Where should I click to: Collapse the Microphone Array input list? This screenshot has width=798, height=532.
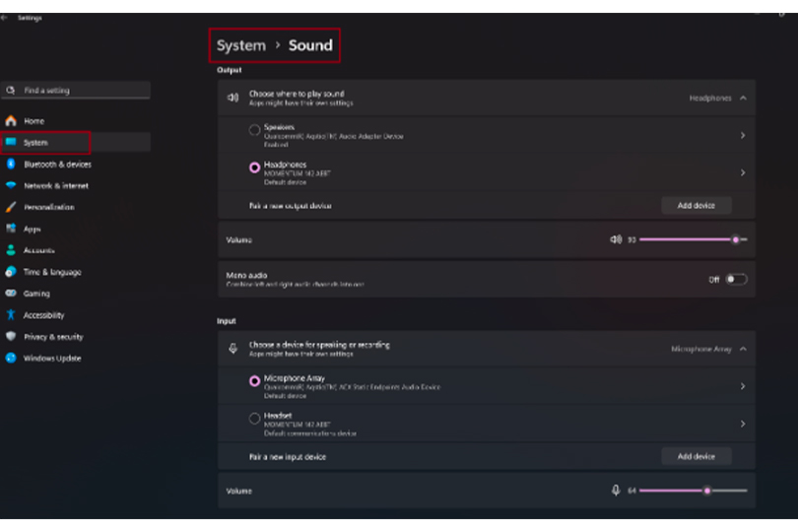coord(743,349)
